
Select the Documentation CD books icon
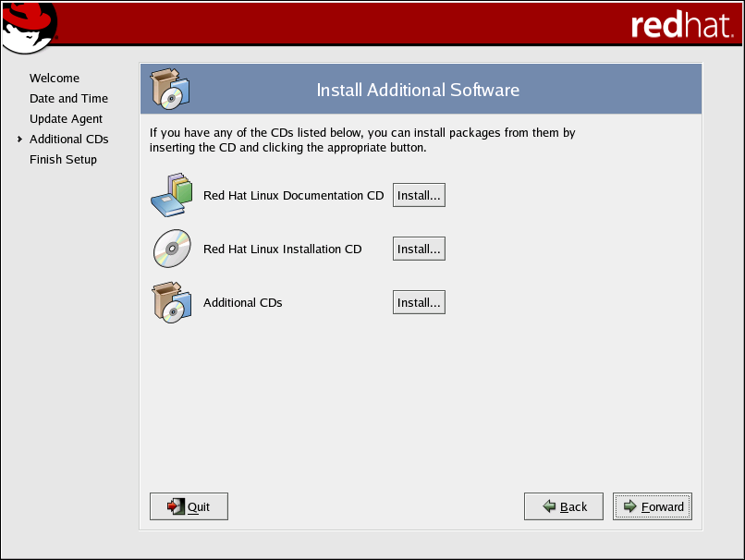[x=171, y=195]
